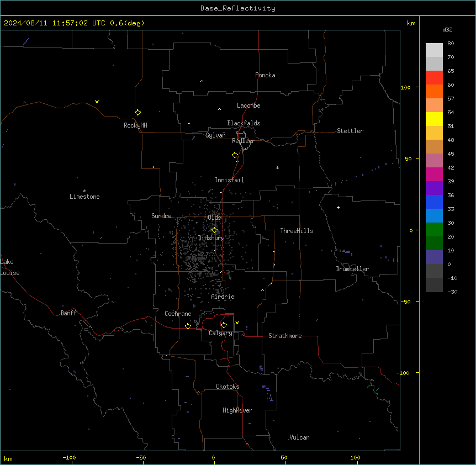
Task: Select the purple 39 dBZ legend swatch
Action: coord(434,188)
